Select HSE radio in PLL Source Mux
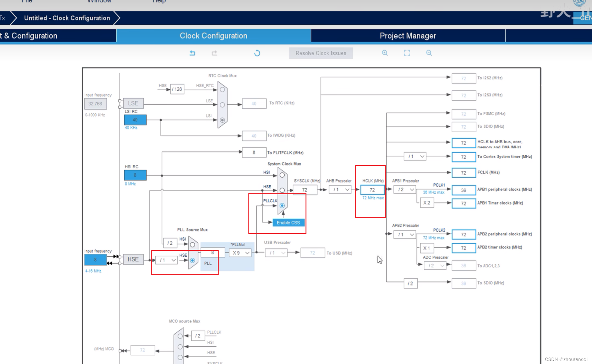Viewport: 592px width, 364px height. tap(193, 260)
